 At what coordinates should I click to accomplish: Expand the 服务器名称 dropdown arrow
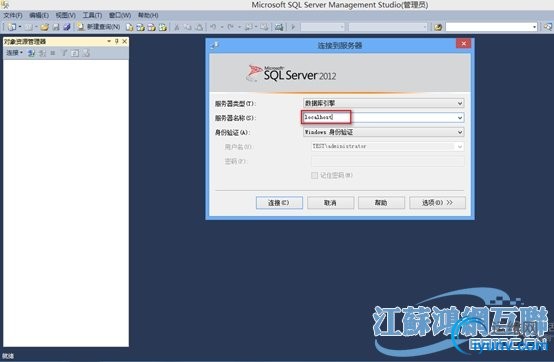coord(460,118)
